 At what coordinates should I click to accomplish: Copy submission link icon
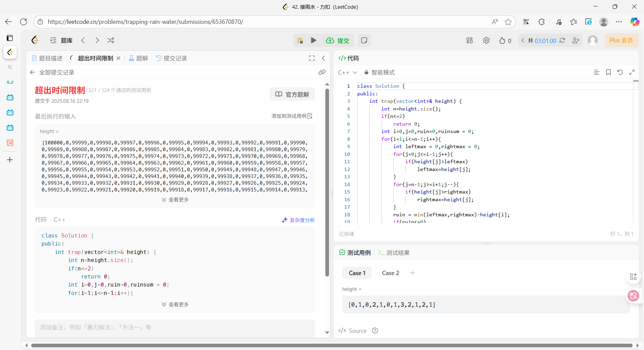(x=322, y=72)
